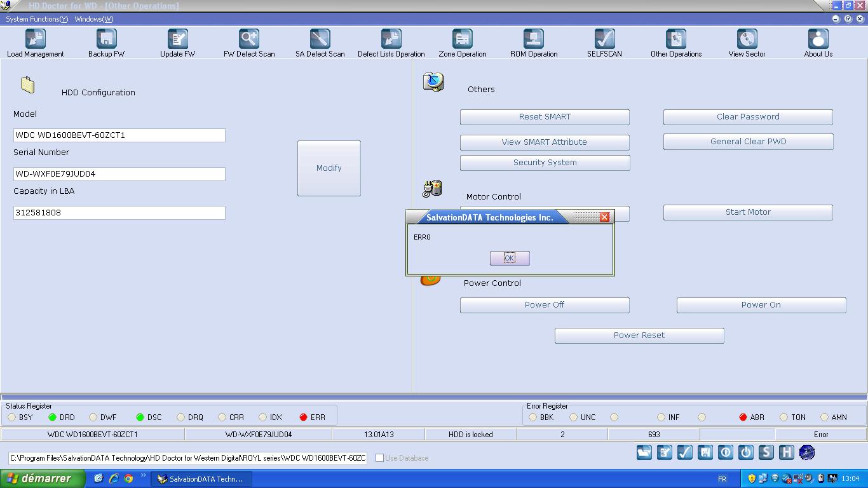
Task: Open the ROM Operation tool
Action: pyautogui.click(x=534, y=43)
